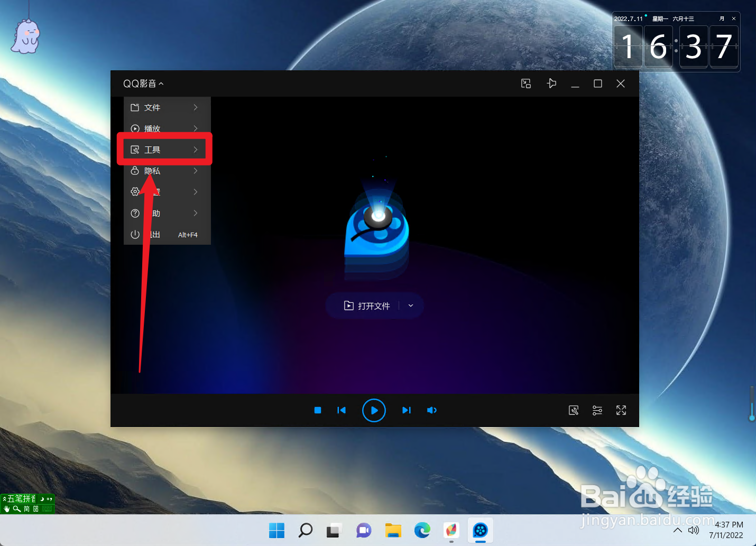
Task: Open the IME search magnifier icon
Action: tap(17, 509)
